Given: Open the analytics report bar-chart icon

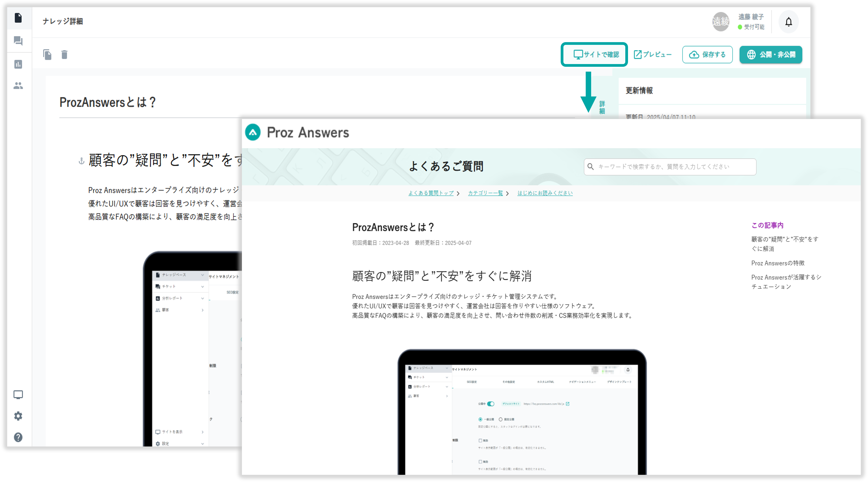Looking at the screenshot, I should 18,64.
